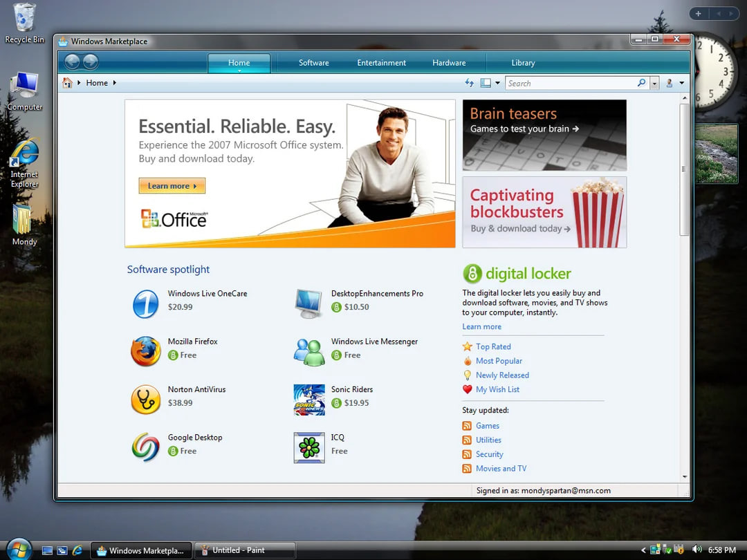Open the Windows Live Messenger icon
The width and height of the screenshot is (747, 560).
[x=309, y=352]
